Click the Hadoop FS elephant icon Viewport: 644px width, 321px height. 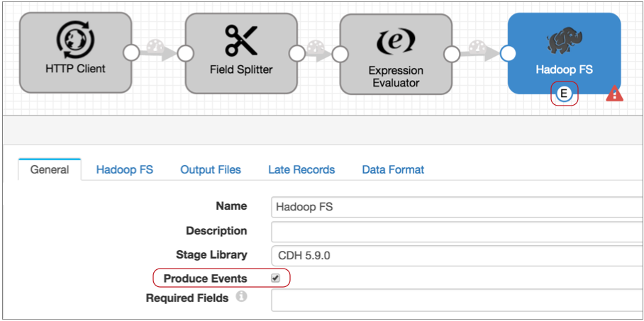[x=564, y=41]
